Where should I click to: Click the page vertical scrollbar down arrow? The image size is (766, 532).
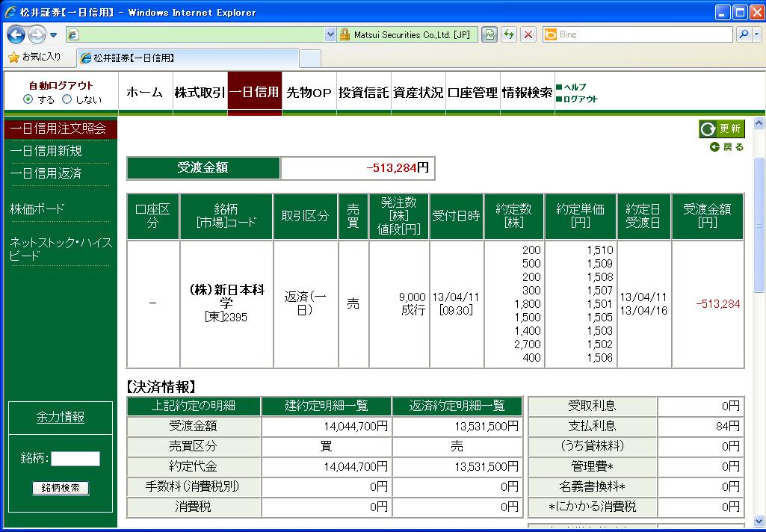pos(759,521)
